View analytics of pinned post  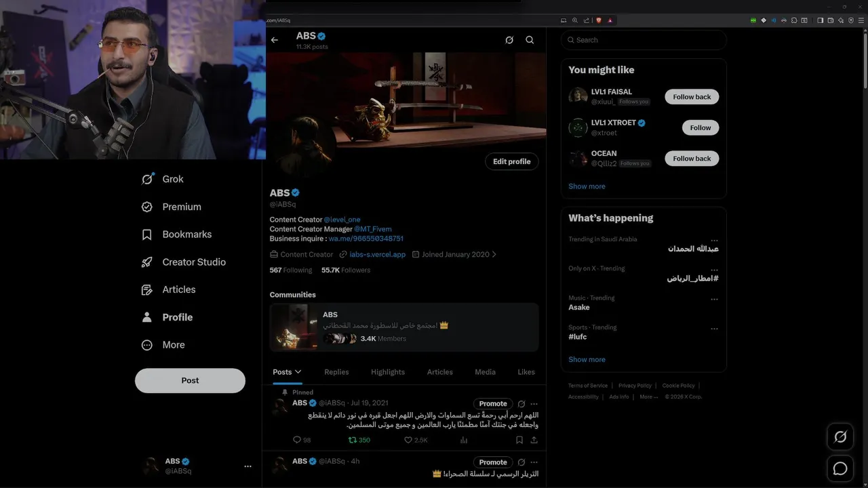[x=464, y=440]
